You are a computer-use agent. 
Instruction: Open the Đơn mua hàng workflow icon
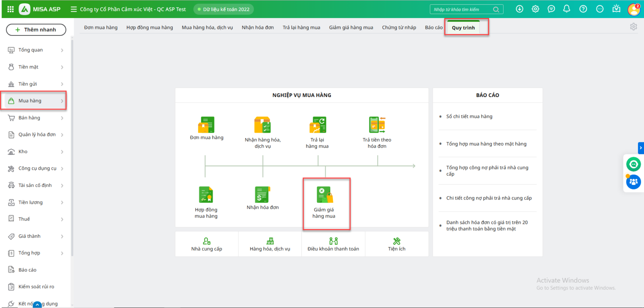[x=206, y=125]
